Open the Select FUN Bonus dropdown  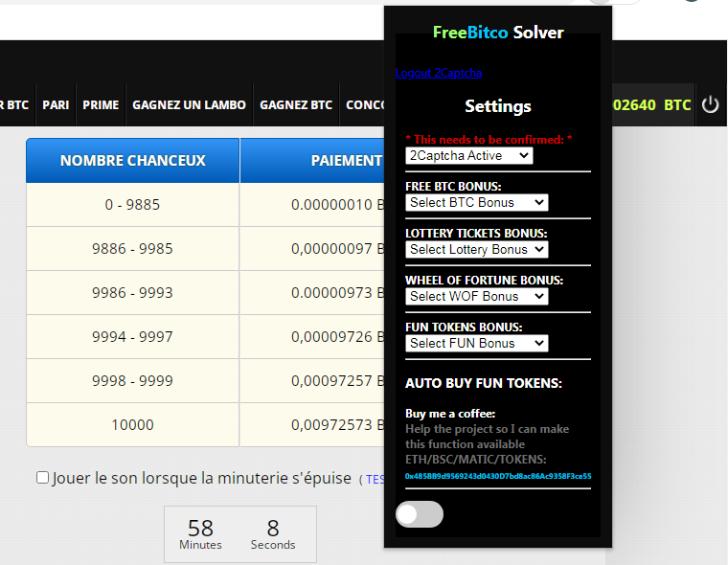click(x=476, y=343)
